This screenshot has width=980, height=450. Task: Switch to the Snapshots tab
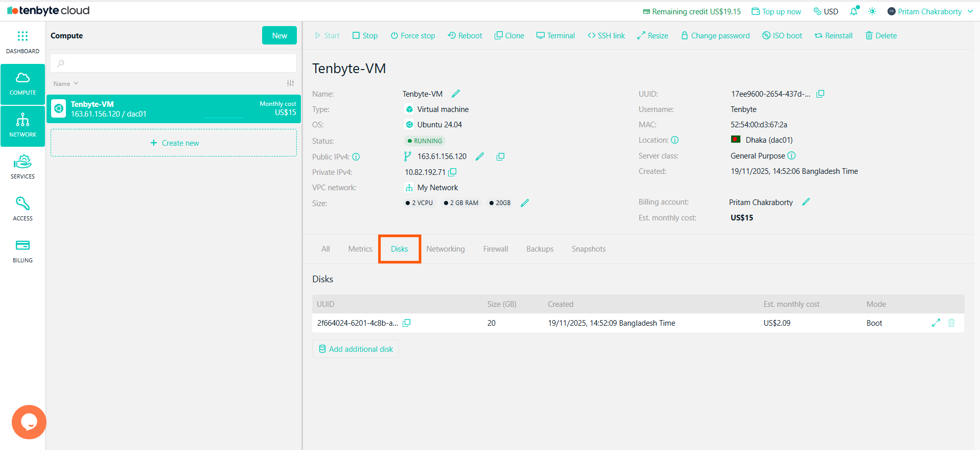pyautogui.click(x=589, y=249)
